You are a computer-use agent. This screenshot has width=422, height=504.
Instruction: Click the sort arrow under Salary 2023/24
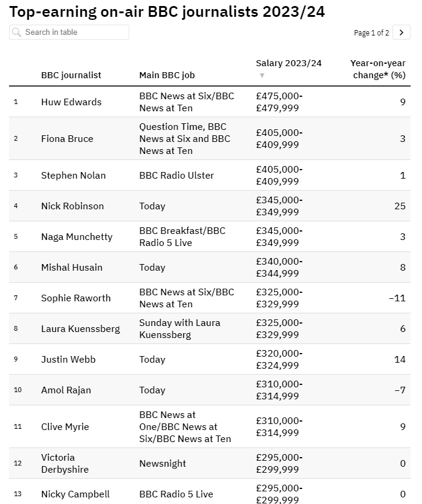point(261,76)
